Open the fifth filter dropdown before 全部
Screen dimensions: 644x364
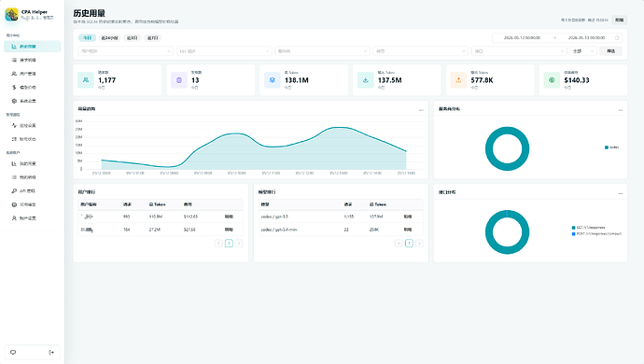point(519,51)
